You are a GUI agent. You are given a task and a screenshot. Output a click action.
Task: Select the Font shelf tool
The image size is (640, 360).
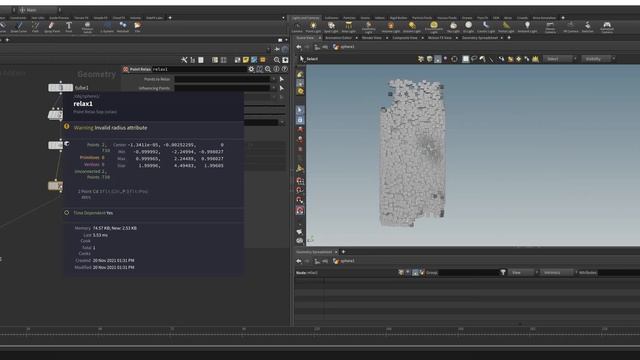pyautogui.click(x=69, y=27)
